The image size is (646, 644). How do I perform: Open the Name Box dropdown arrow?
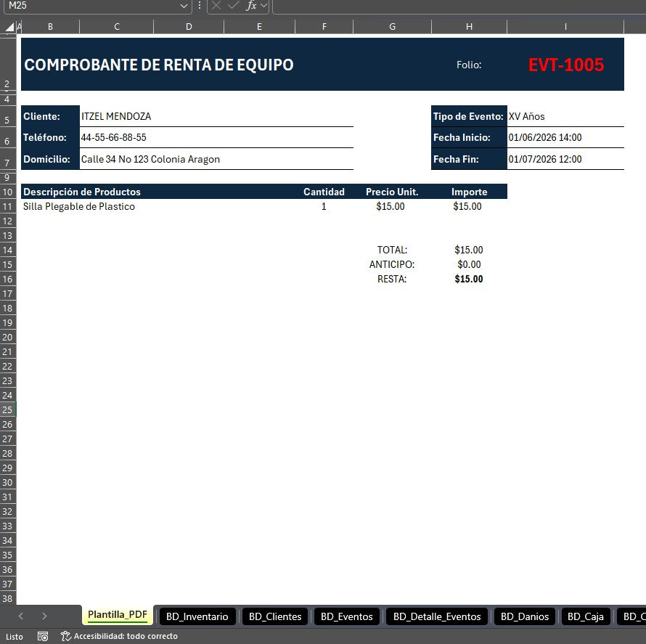[x=184, y=6]
